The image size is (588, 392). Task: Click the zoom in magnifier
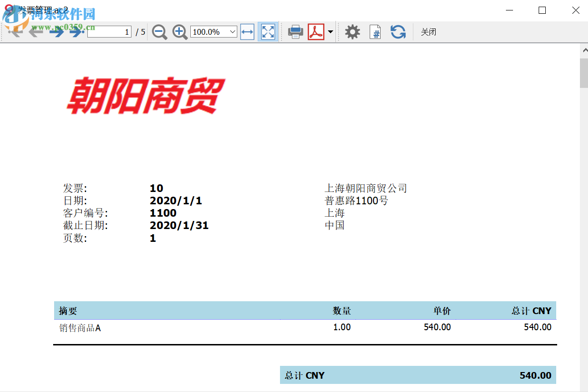tap(179, 32)
